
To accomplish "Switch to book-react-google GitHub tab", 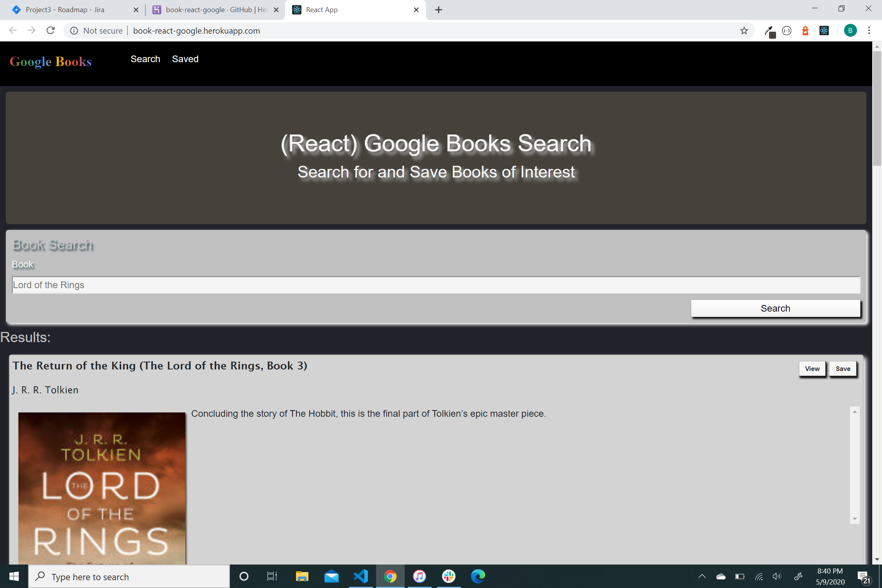I will 215,10.
